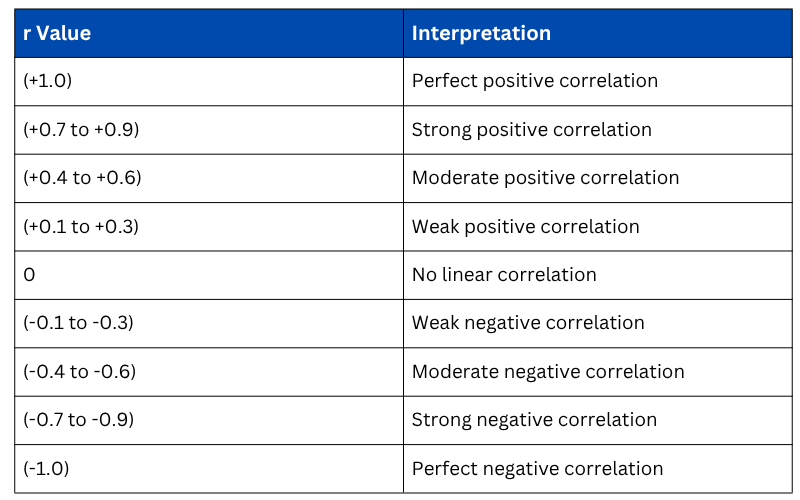Select the (+0.7 to +0.9) cell

[x=83, y=130]
